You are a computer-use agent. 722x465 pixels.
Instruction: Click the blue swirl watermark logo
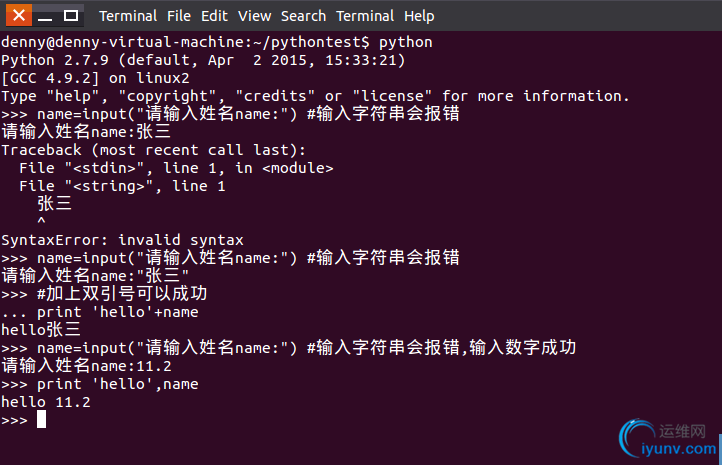[637, 437]
